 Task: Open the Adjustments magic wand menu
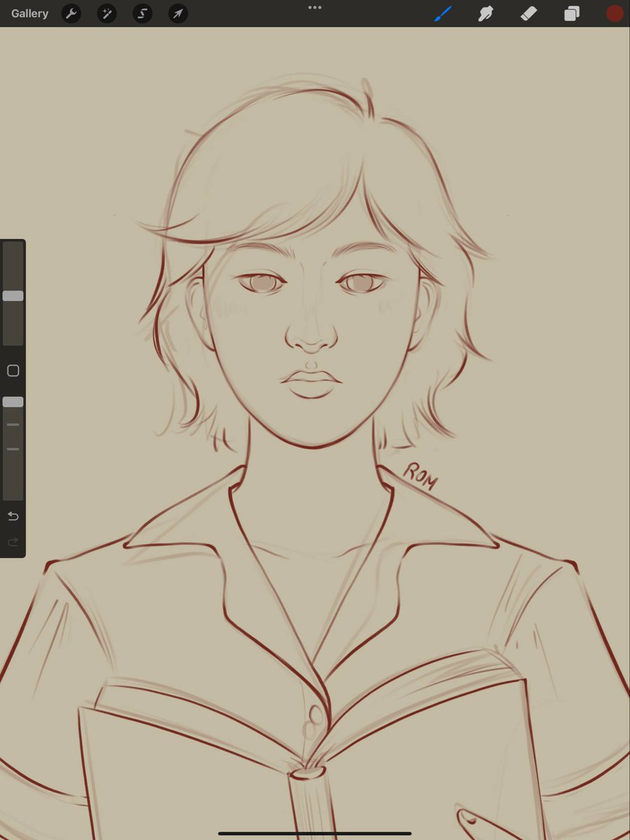(107, 13)
